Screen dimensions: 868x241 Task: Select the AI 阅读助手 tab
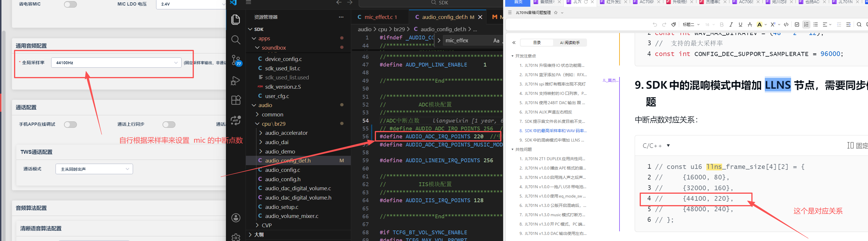click(570, 43)
